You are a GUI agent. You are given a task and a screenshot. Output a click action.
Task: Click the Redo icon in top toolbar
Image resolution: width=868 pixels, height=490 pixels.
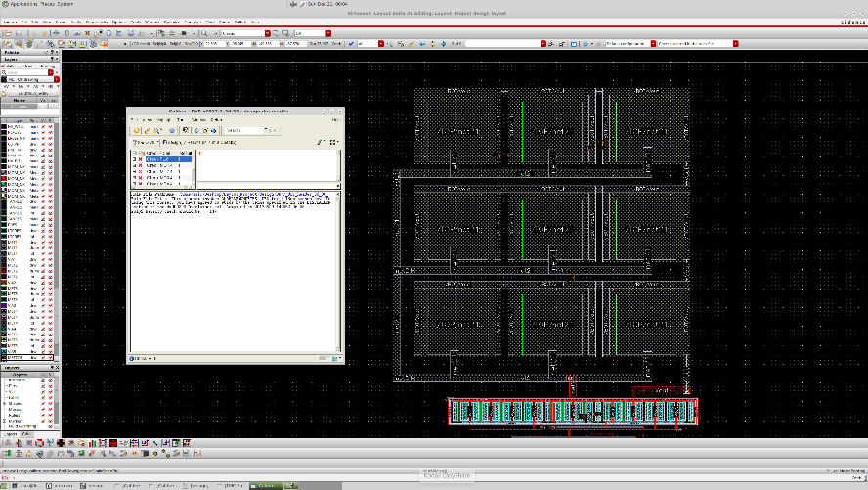coord(44,34)
